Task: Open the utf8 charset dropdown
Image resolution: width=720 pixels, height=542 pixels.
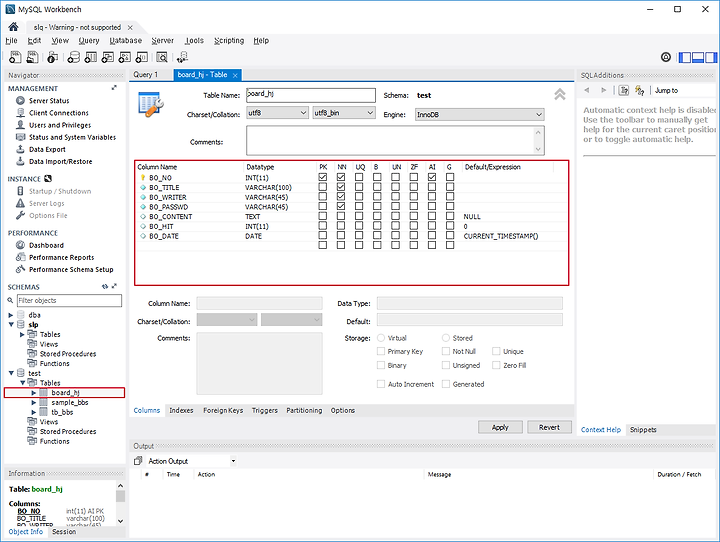Action: (x=277, y=113)
